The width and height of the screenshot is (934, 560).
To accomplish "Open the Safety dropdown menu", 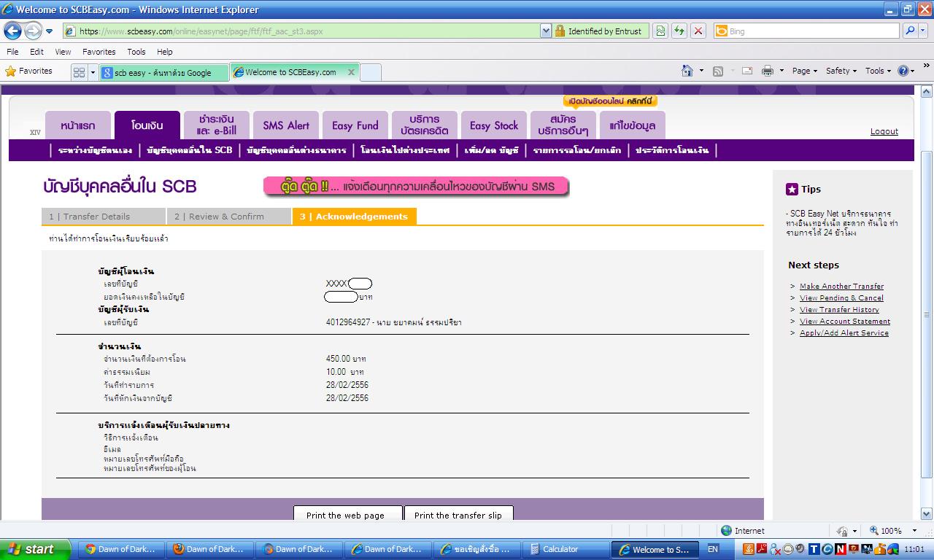I will click(x=841, y=71).
